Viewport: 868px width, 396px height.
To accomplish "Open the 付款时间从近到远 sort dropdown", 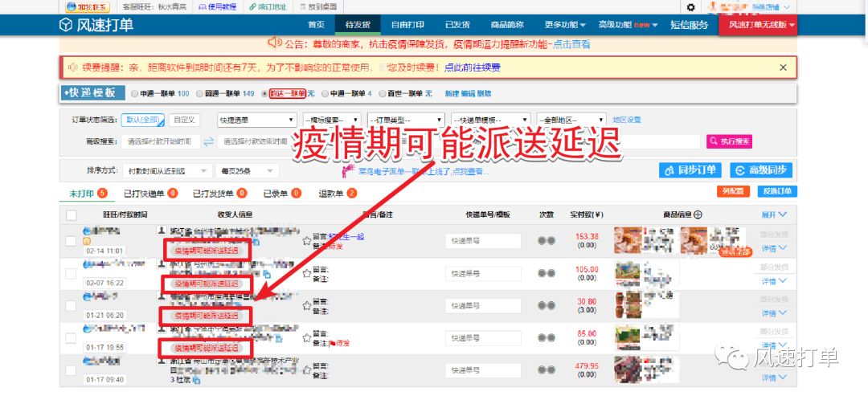I will point(166,171).
